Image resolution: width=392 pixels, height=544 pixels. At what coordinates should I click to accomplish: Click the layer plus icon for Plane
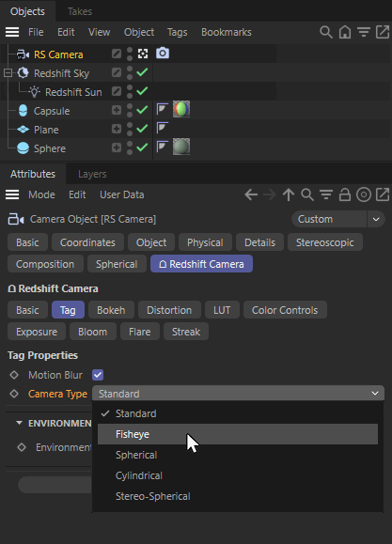(117, 129)
